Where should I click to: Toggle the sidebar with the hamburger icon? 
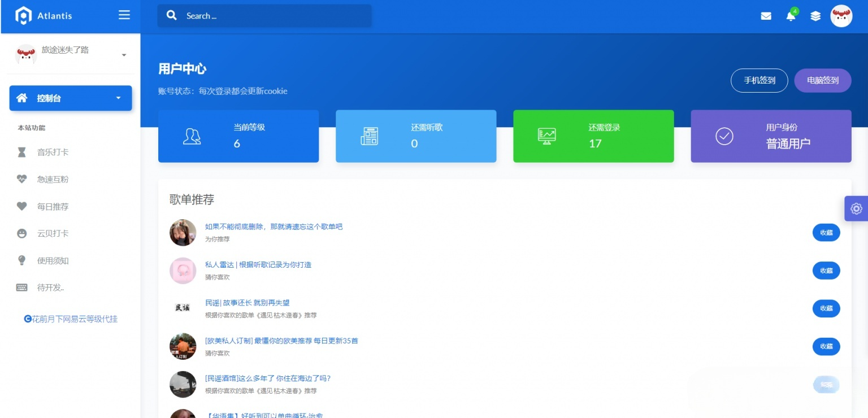(124, 15)
